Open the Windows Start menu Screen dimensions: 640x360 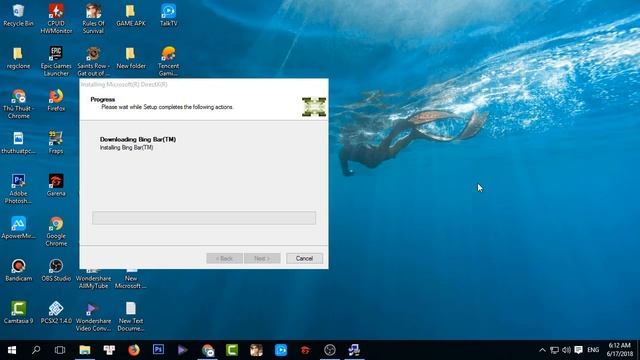click(x=11, y=350)
